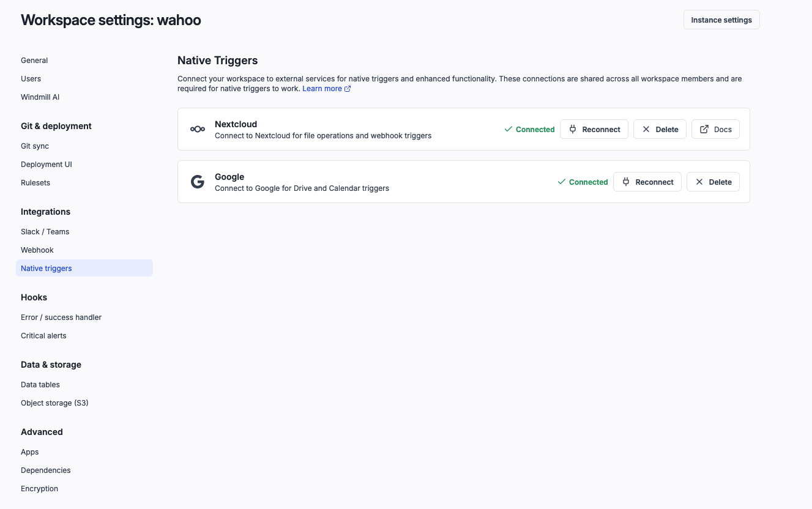The height and width of the screenshot is (509, 812).
Task: Open the Encryption settings page
Action: click(39, 488)
